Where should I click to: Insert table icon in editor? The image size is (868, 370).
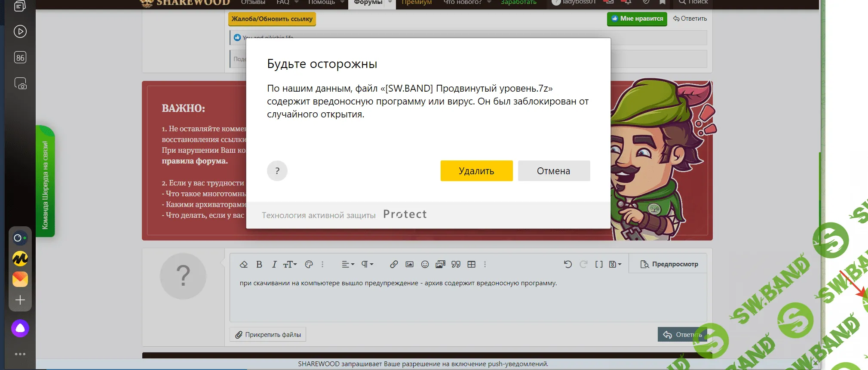point(471,265)
